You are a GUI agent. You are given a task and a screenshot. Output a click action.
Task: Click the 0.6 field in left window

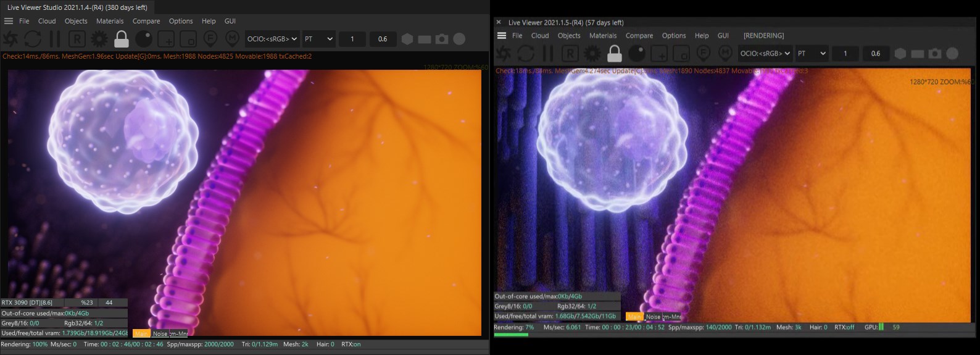coord(383,39)
